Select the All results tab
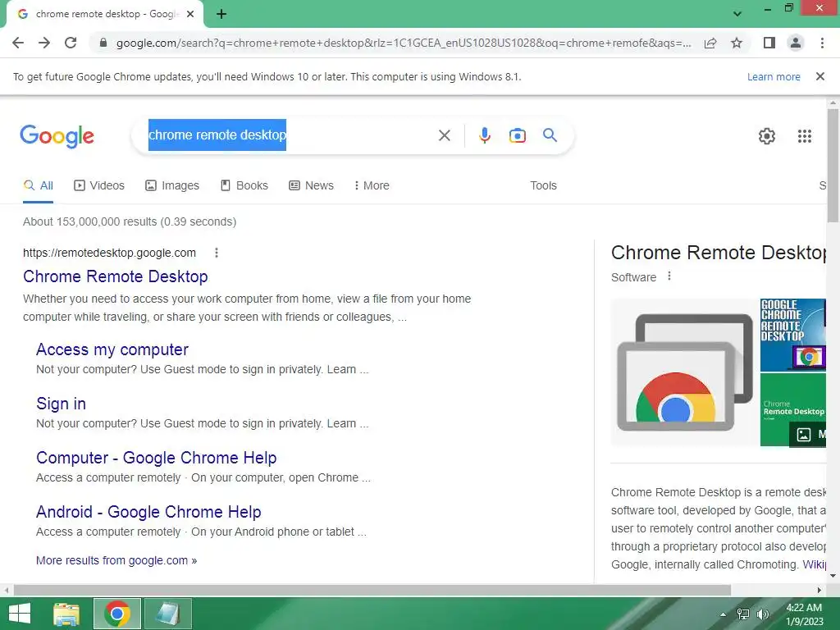Viewport: 840px width, 630px height. pos(38,186)
